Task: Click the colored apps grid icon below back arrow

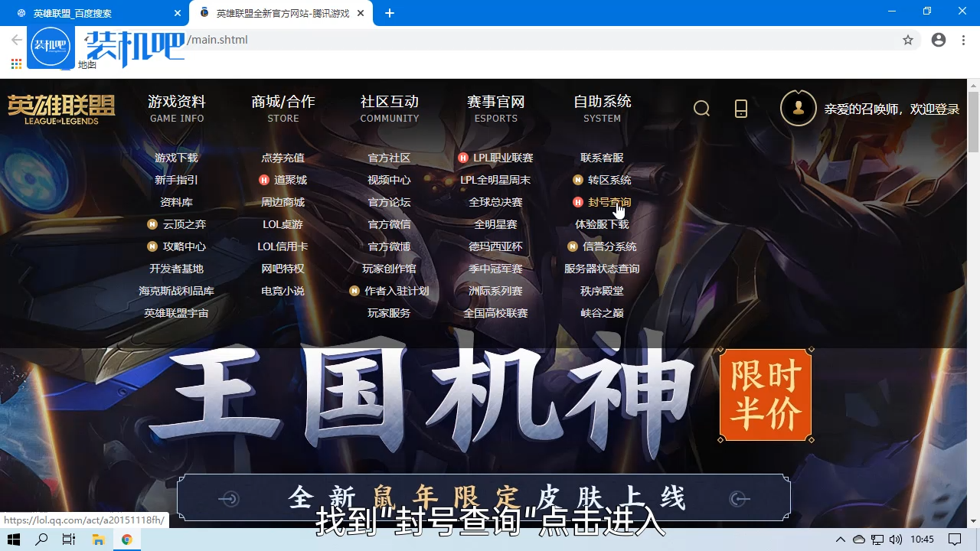Action: pyautogui.click(x=15, y=64)
